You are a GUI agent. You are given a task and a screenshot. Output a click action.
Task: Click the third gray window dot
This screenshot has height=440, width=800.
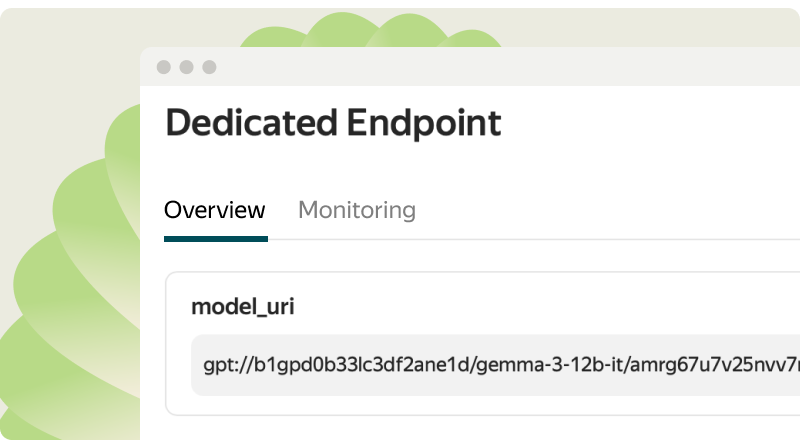point(209,67)
